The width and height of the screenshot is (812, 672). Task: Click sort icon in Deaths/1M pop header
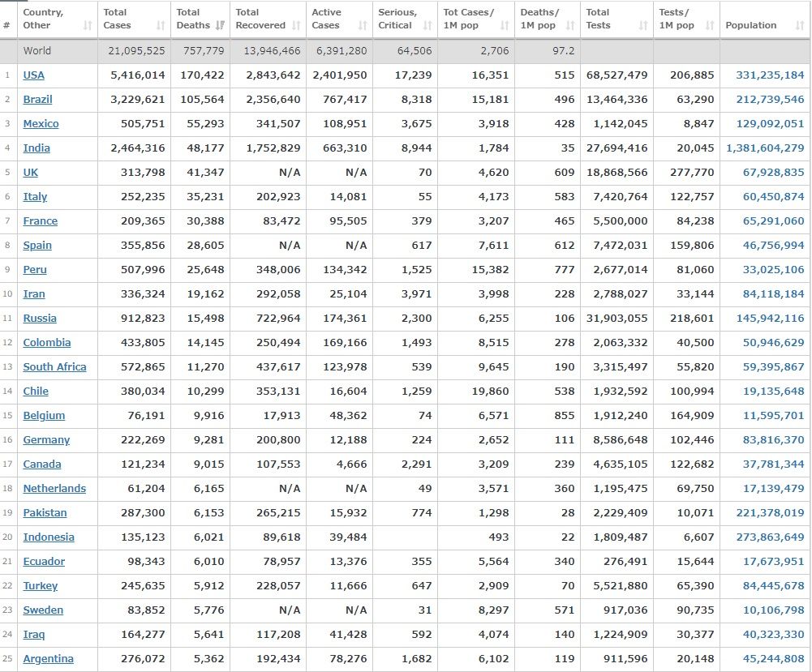570,26
